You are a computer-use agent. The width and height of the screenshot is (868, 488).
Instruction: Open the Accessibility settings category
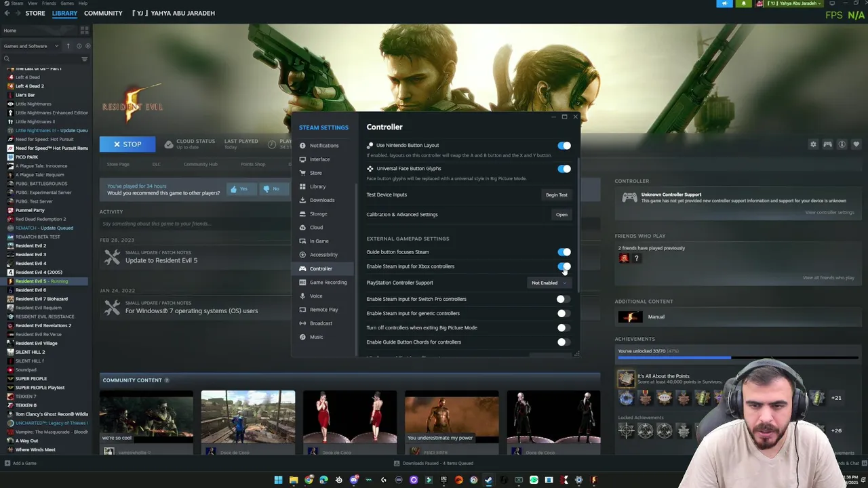pyautogui.click(x=323, y=255)
